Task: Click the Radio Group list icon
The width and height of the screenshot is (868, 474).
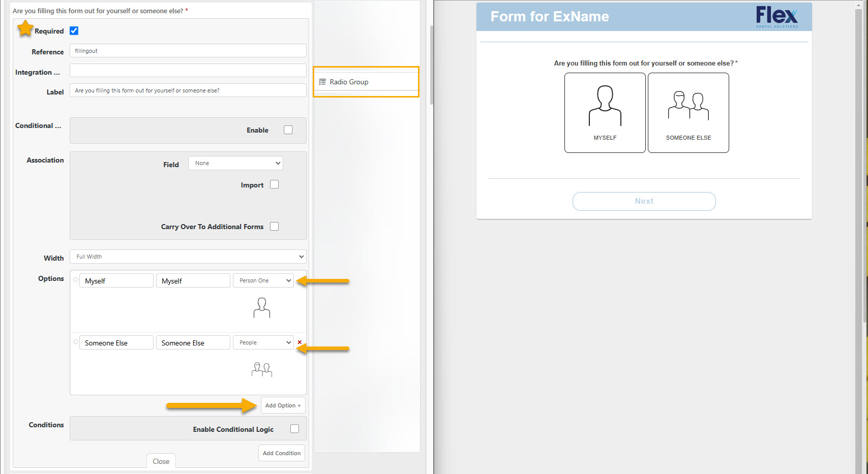Action: (322, 82)
